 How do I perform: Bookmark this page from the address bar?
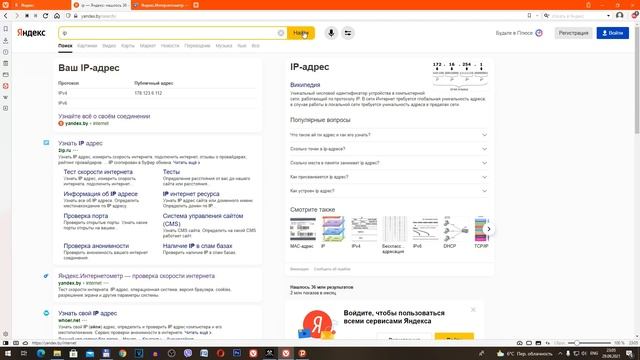tap(529, 16)
